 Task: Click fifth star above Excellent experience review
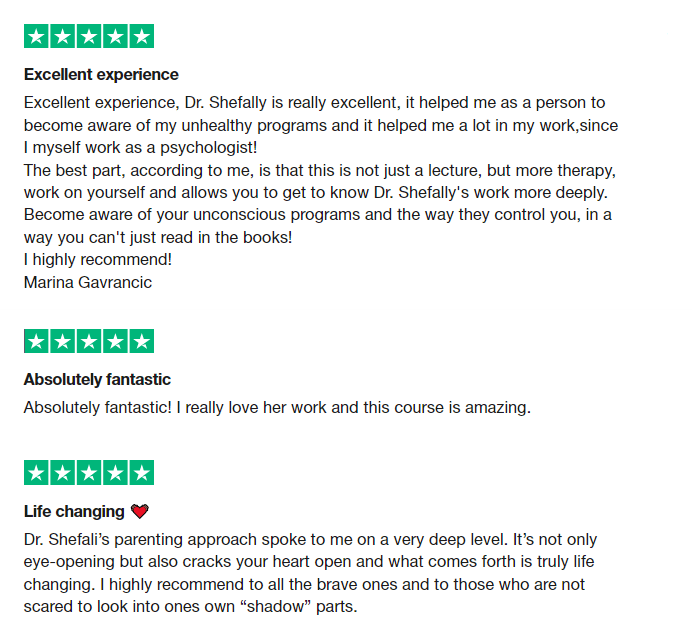click(141, 37)
